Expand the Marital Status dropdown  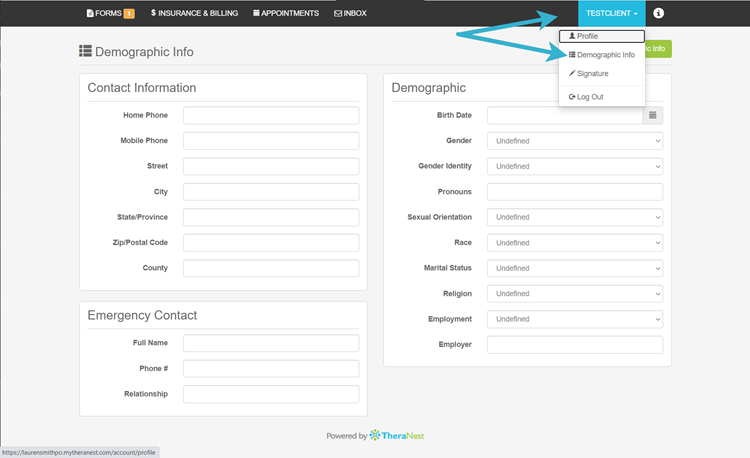click(574, 268)
